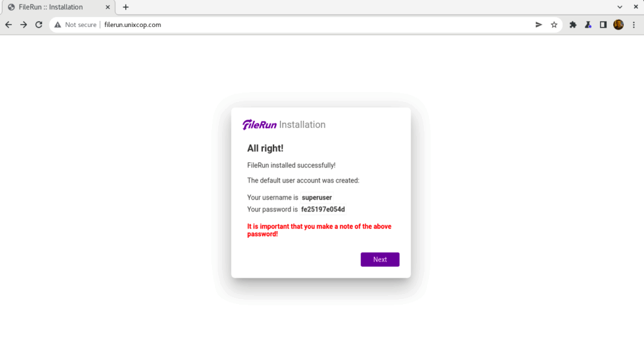Image resolution: width=644 pixels, height=350 pixels.
Task: Open the user profile avatar
Action: [x=618, y=25]
